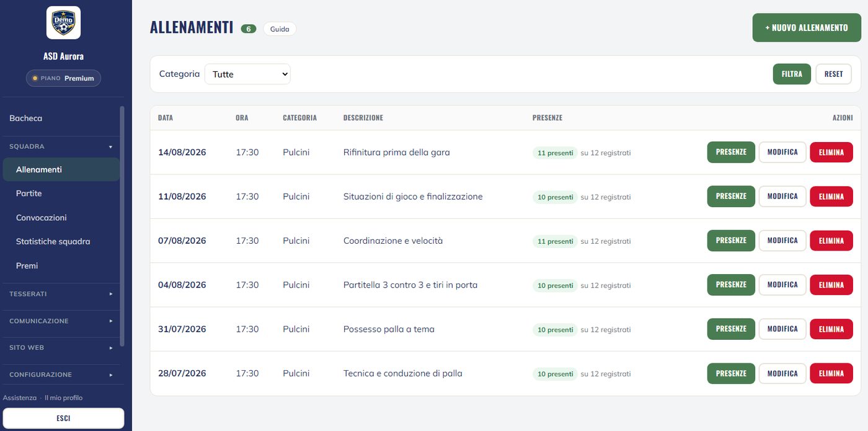Click the Situazioni di gioco e finalizzazione description
The height and width of the screenshot is (431, 868).
(413, 197)
